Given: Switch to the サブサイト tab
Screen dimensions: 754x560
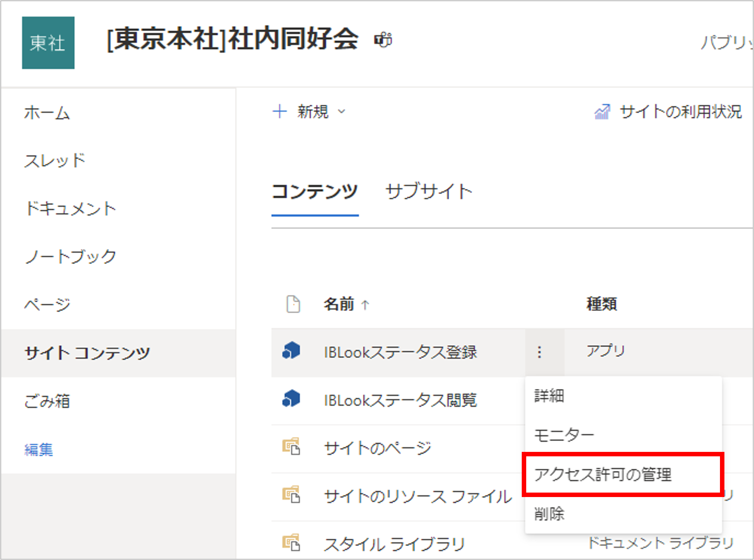Looking at the screenshot, I should click(429, 191).
